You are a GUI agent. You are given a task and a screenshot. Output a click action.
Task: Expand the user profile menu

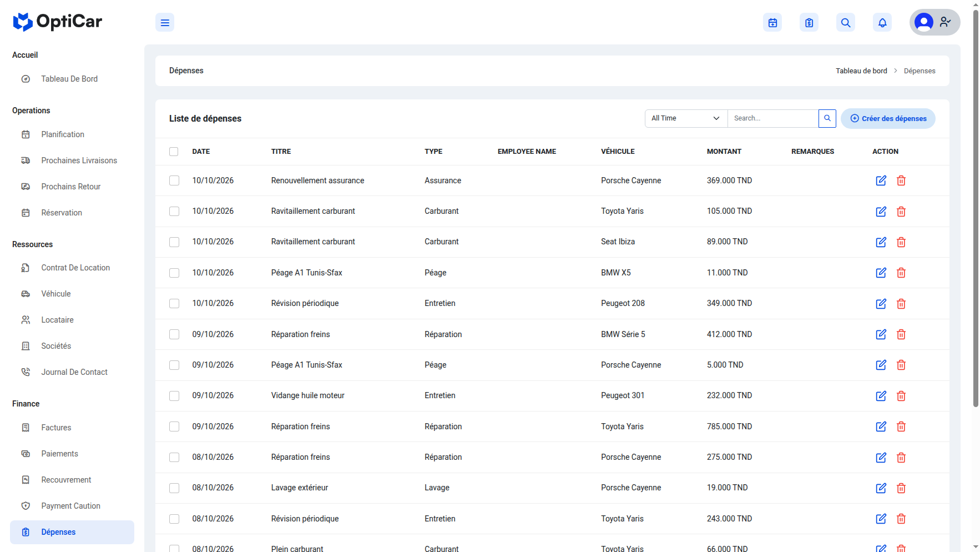coord(934,22)
